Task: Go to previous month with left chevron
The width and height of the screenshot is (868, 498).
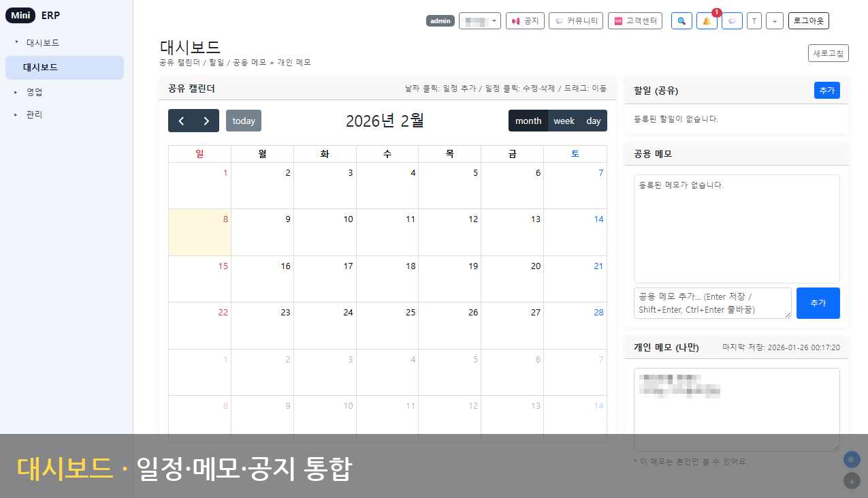Action: [181, 121]
